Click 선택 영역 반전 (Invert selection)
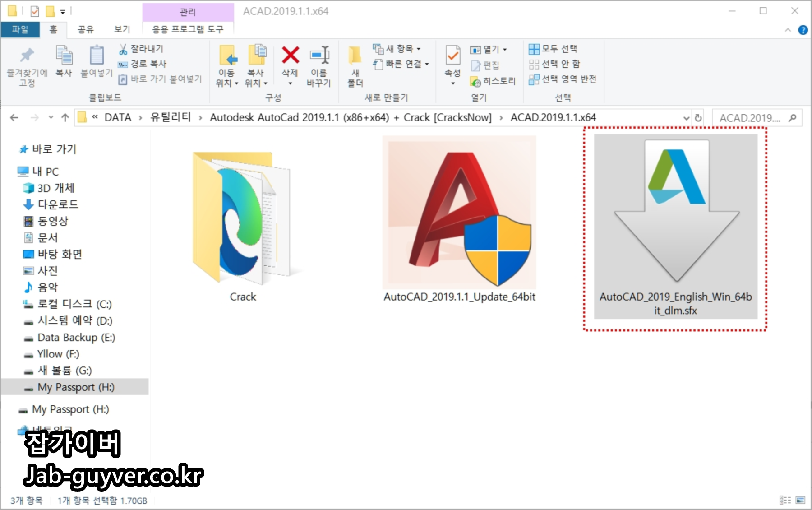This screenshot has height=510, width=812. click(563, 79)
